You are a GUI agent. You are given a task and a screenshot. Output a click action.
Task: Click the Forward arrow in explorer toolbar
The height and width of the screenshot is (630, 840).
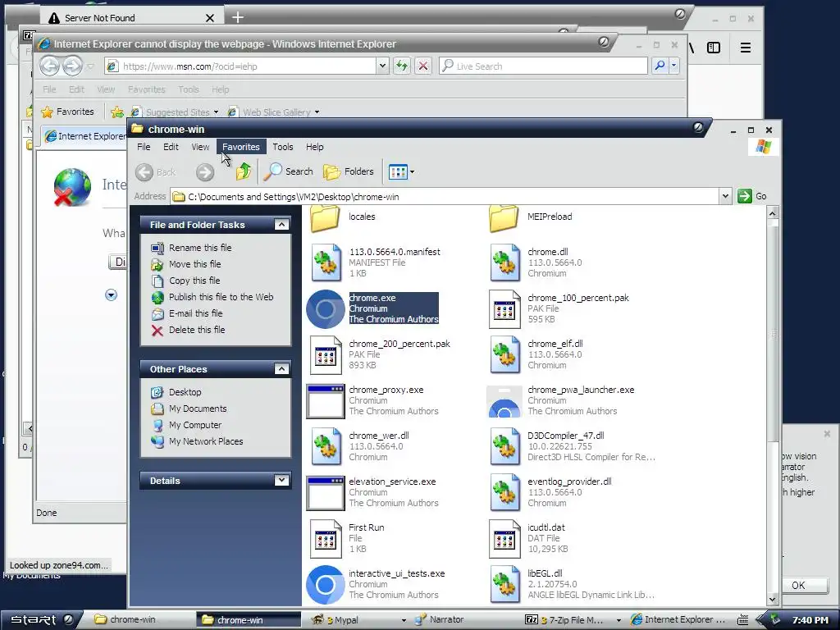point(204,172)
